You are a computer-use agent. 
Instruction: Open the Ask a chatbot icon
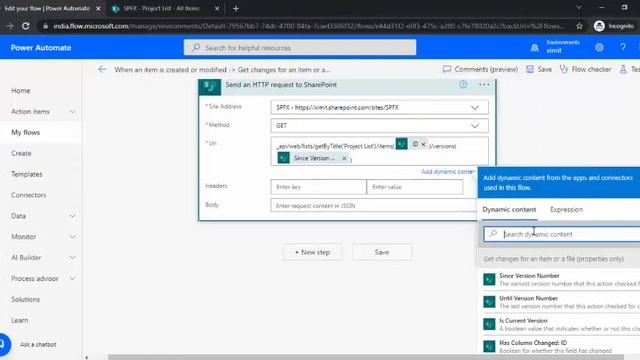point(4,344)
